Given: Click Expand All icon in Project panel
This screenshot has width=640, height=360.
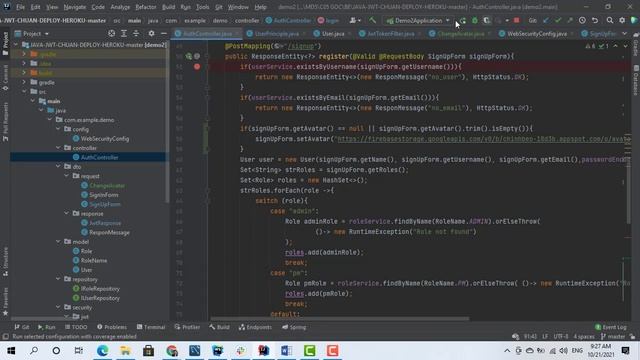Looking at the screenshot, I should point(124,33).
